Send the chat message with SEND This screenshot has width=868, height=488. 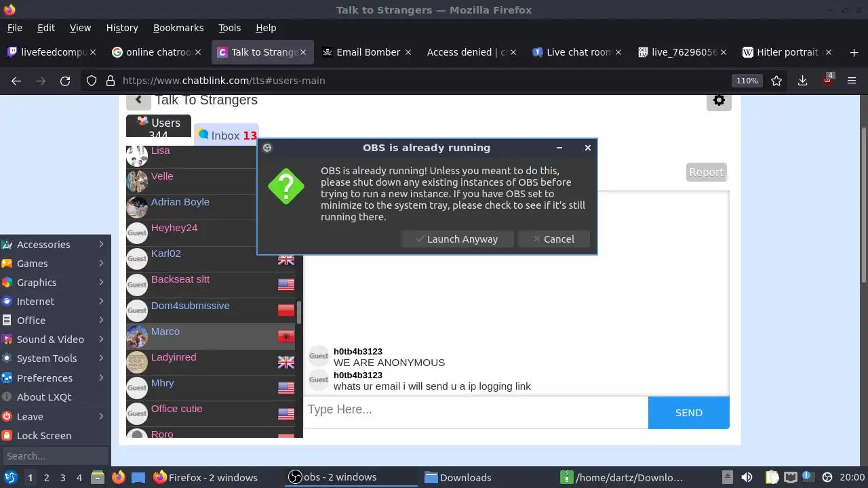(688, 413)
